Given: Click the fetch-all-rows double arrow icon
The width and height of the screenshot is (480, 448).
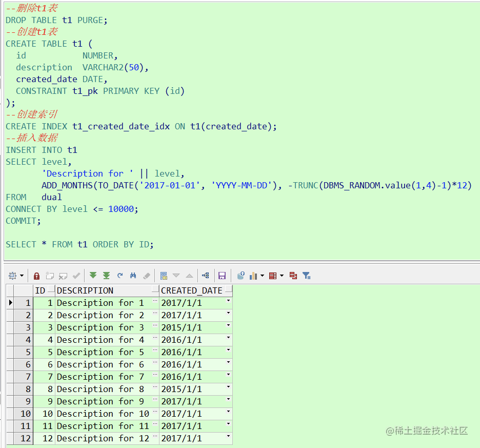Looking at the screenshot, I should pyautogui.click(x=106, y=276).
